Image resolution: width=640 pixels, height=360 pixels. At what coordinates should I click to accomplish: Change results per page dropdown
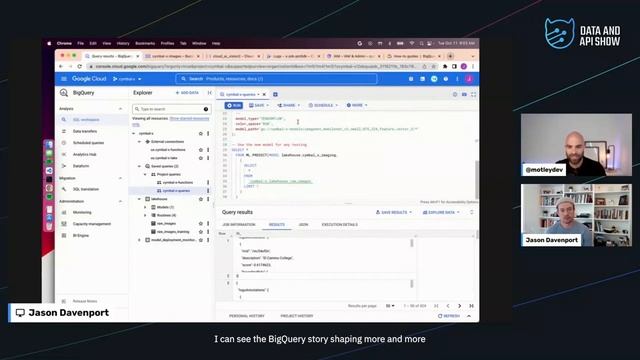click(x=390, y=306)
